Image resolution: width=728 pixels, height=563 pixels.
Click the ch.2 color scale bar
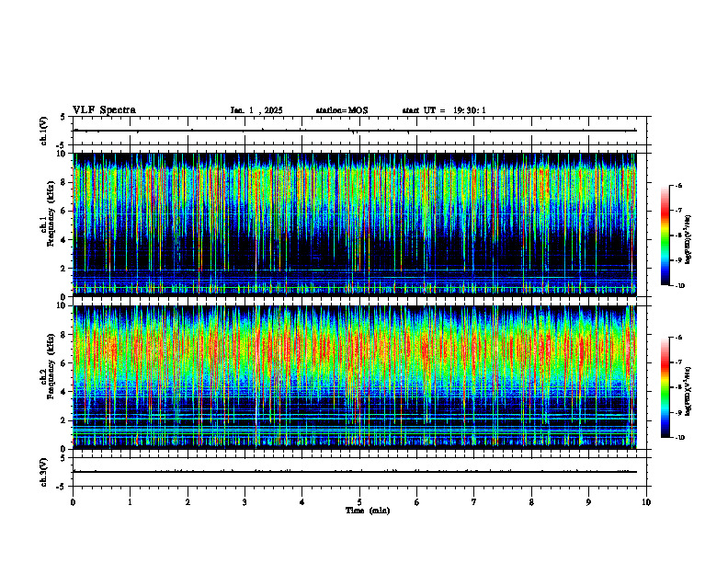pos(665,387)
